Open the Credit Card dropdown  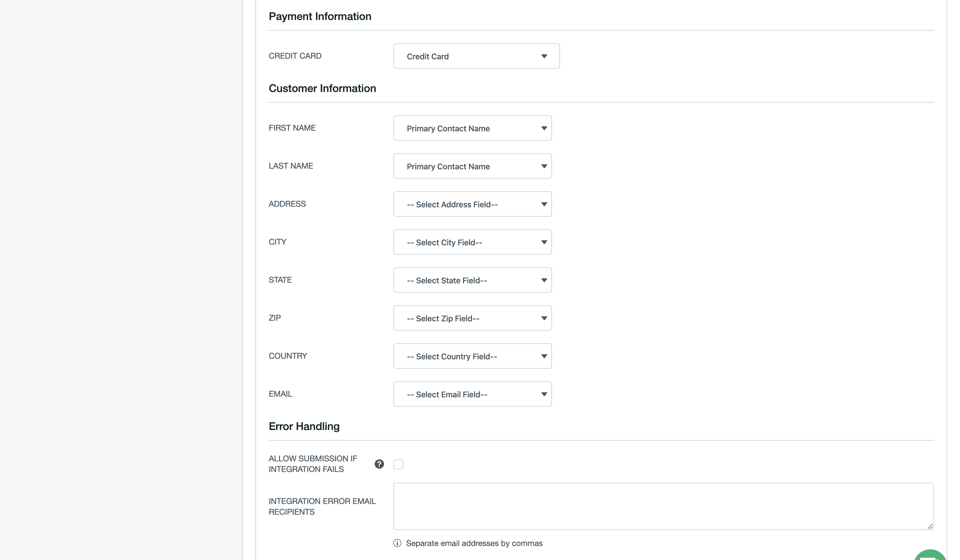click(x=476, y=56)
